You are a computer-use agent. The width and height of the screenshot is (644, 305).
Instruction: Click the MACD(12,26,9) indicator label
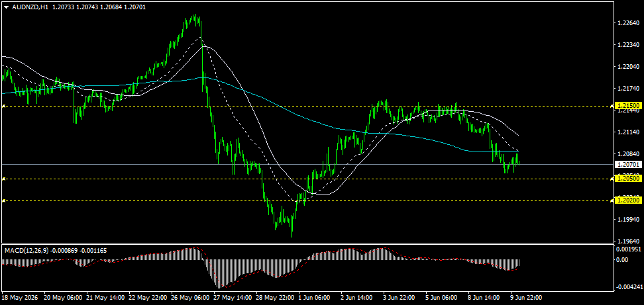point(25,250)
